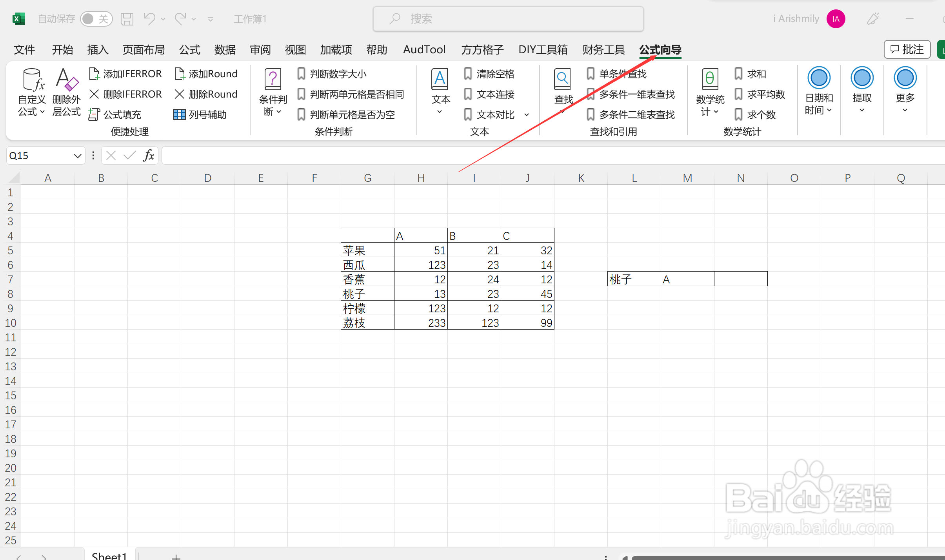Image resolution: width=945 pixels, height=560 pixels.
Task: Click 清除空格 clear spaces
Action: point(489,74)
